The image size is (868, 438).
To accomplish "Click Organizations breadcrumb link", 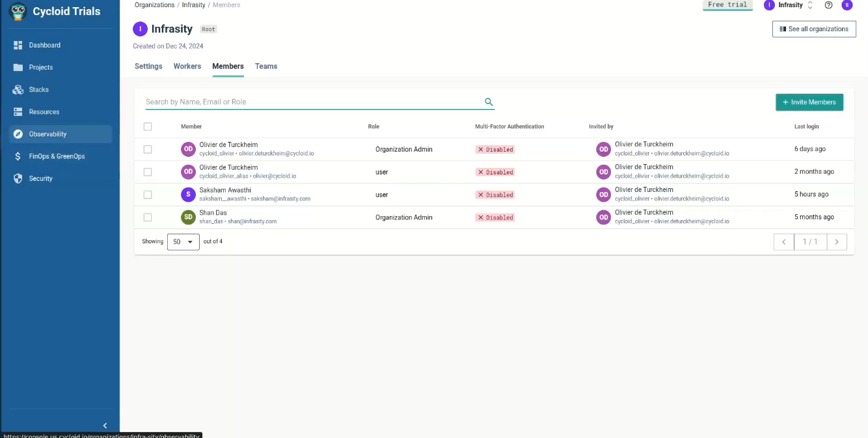I will coord(155,5).
